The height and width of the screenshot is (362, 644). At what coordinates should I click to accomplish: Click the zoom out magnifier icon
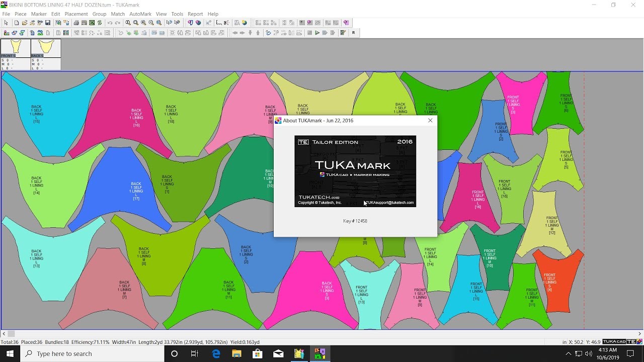(151, 23)
